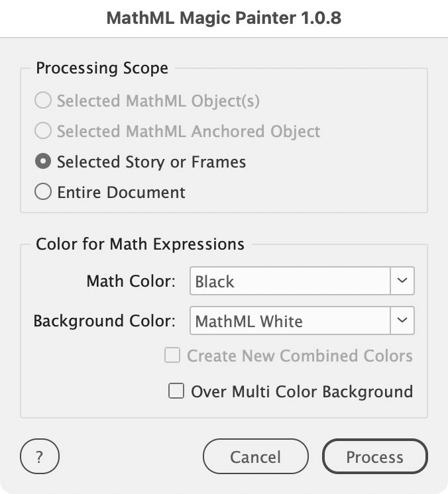Open the Math Color combo box showing Black
Screen dimensions: 448x494
(x=290, y=281)
